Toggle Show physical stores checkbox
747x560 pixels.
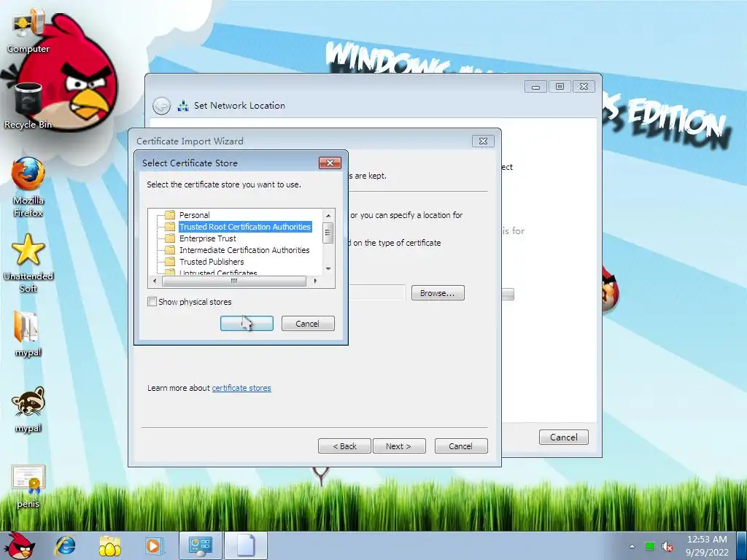click(x=152, y=301)
